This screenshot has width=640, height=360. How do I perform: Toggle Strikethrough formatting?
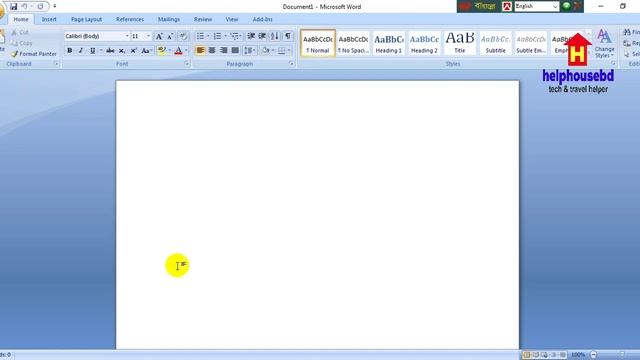tap(110, 51)
